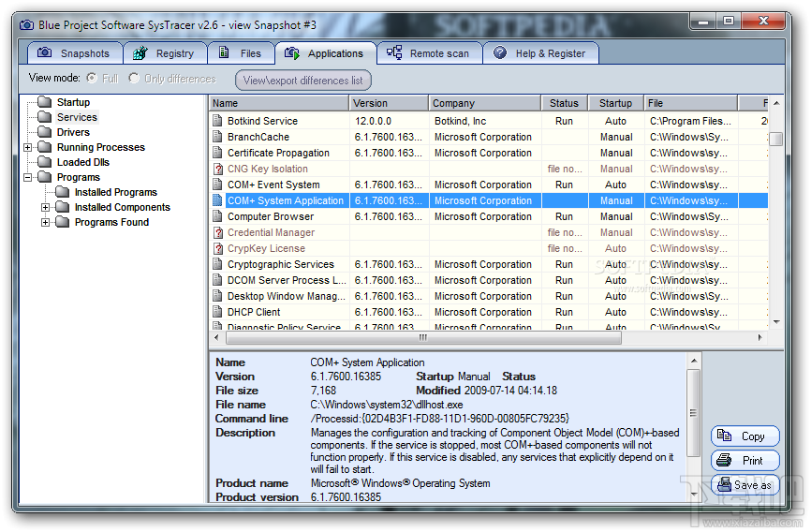811x532 pixels.
Task: Expand the Programs Found node
Action: coord(45,222)
